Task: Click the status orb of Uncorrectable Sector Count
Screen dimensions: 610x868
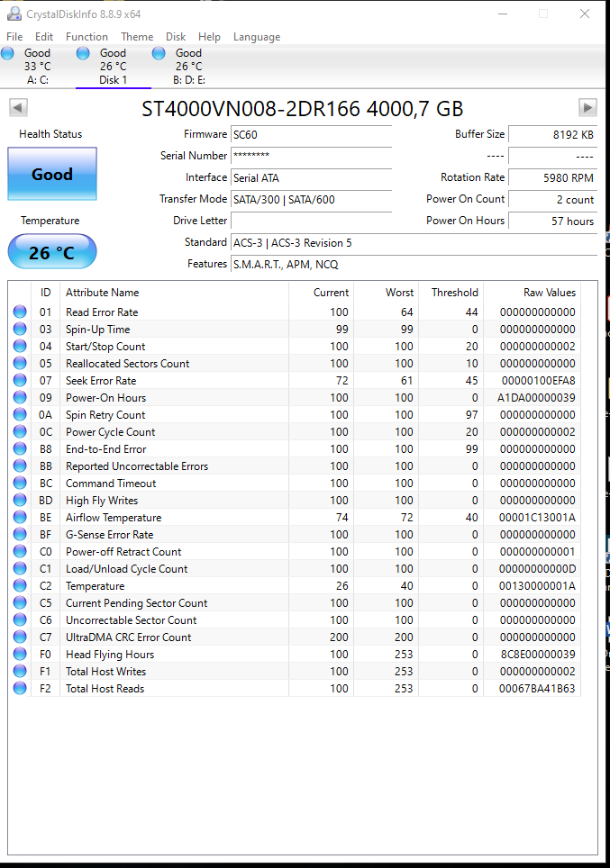Action: click(x=20, y=620)
